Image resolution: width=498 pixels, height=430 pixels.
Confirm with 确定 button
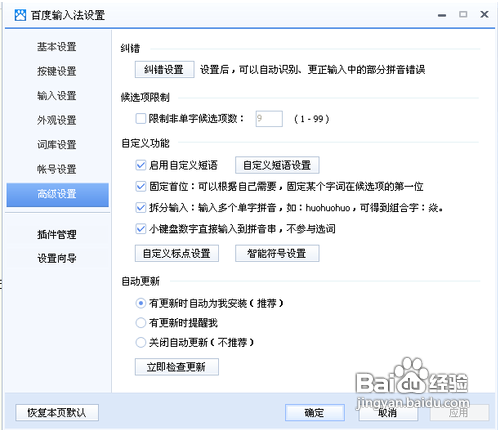point(315,413)
